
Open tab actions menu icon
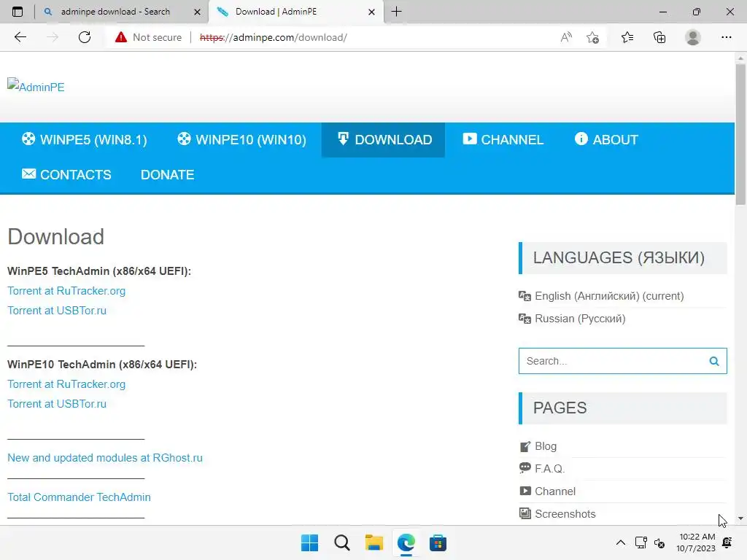(x=18, y=12)
